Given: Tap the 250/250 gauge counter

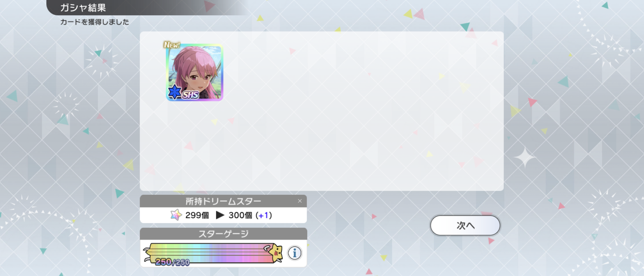Looking at the screenshot, I should [172, 262].
